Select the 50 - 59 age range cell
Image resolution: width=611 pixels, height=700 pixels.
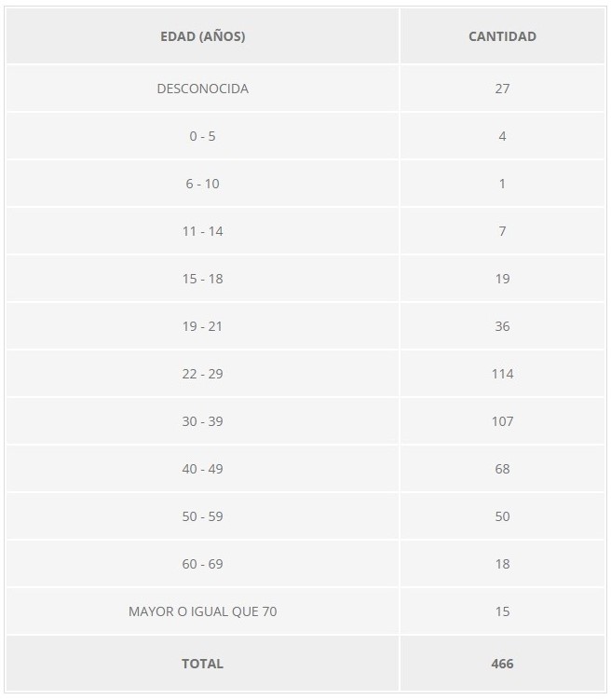click(x=202, y=516)
